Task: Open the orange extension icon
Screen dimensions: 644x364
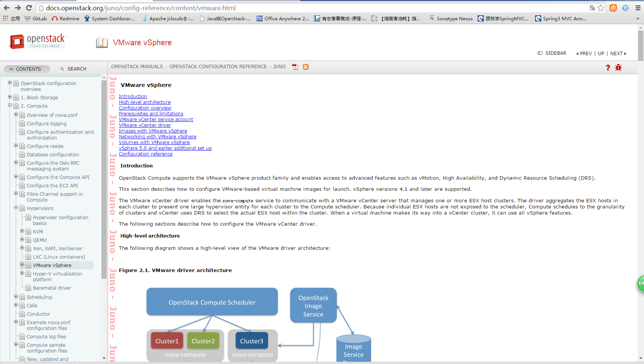Action: (x=613, y=8)
